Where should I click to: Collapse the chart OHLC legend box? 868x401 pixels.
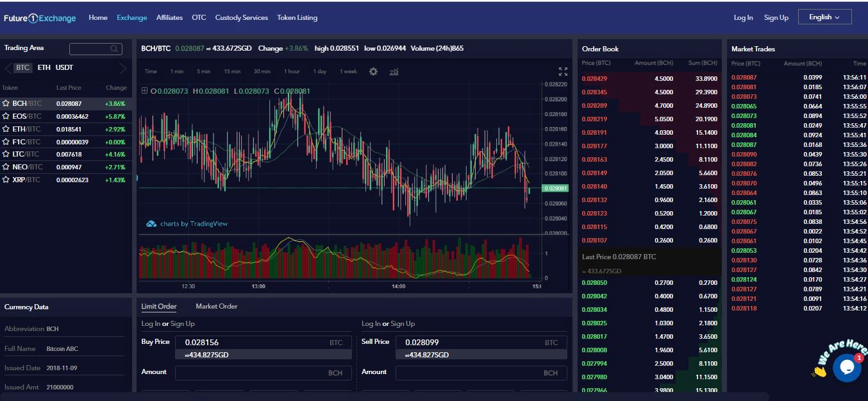tap(144, 91)
